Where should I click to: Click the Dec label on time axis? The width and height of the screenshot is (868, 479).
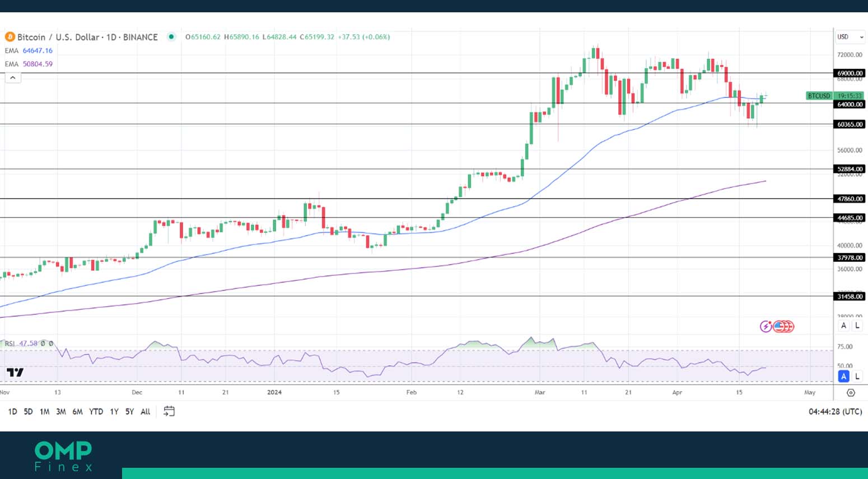(x=137, y=392)
